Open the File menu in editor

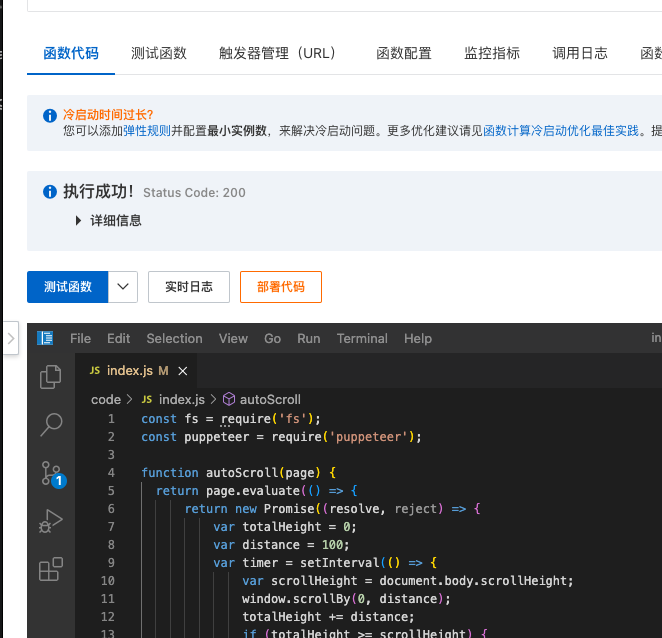(81, 338)
